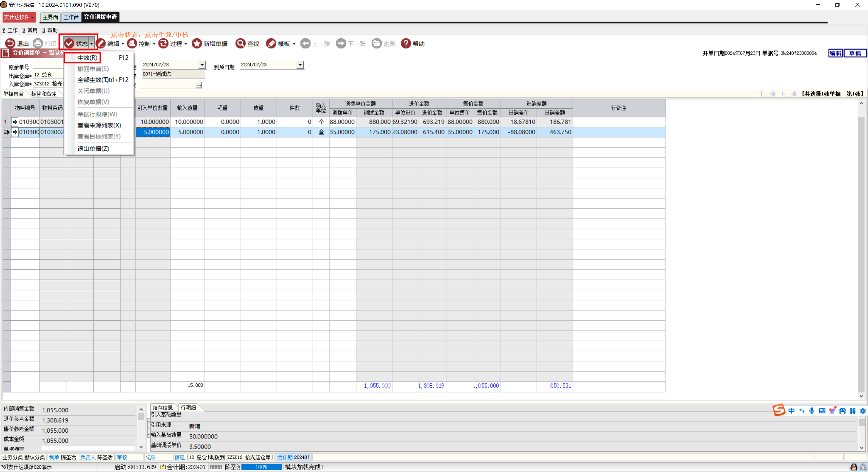Click the ellipsis browse button
868x472 pixels.
(x=199, y=85)
